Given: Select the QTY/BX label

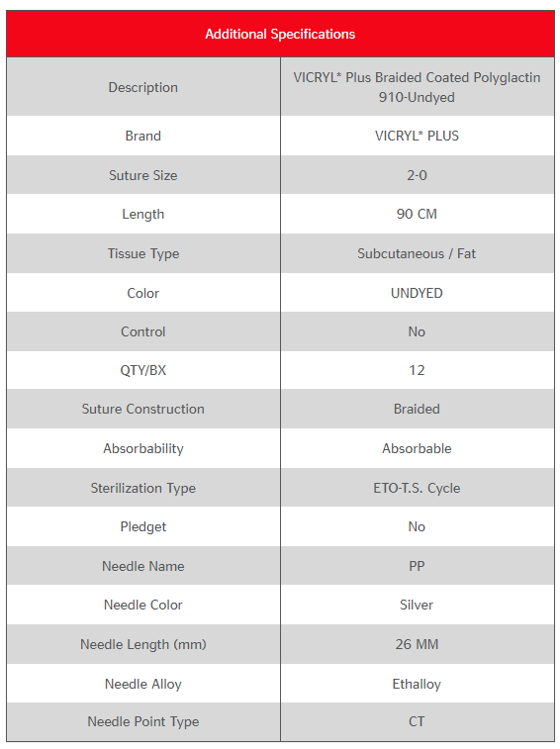Looking at the screenshot, I should [x=142, y=370].
